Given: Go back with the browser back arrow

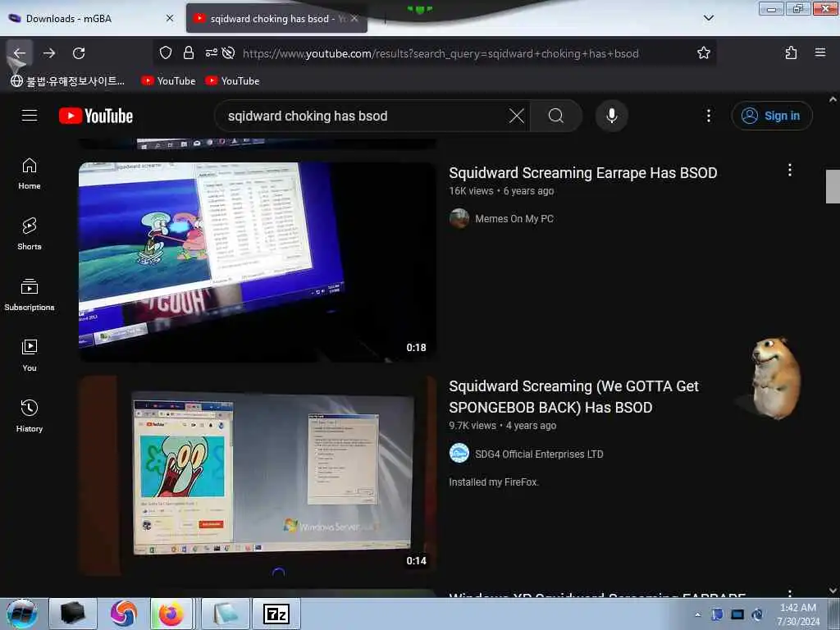Looking at the screenshot, I should [x=20, y=53].
